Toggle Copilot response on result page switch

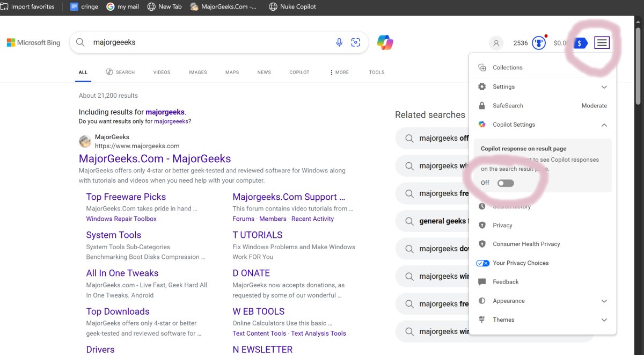506,183
